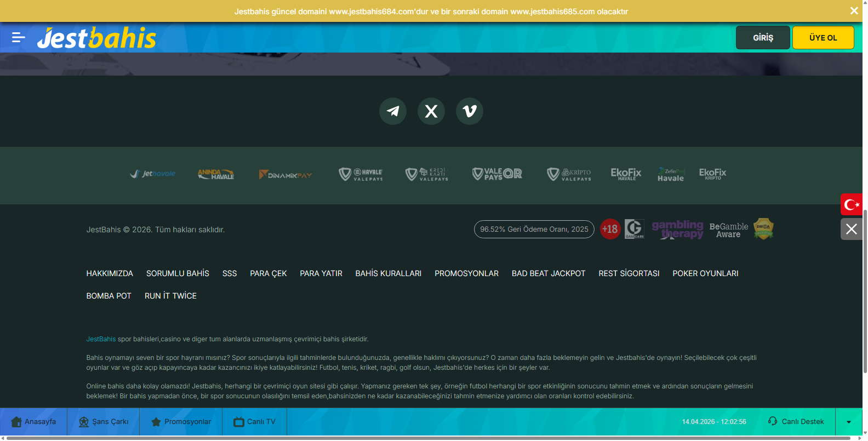Select the Kredi Kartı ValePays logo
This screenshot has width=868, height=441.
pyautogui.click(x=427, y=175)
